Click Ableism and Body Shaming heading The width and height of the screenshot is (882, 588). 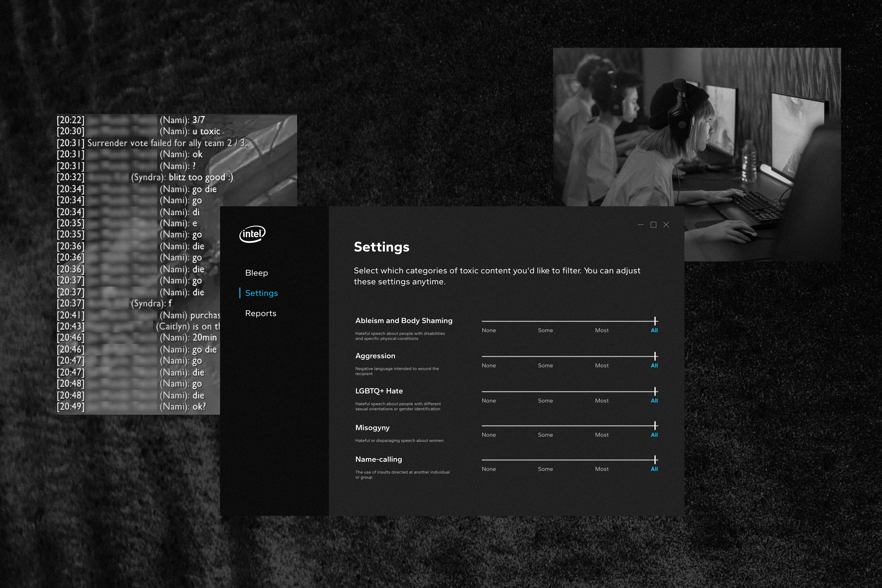404,321
